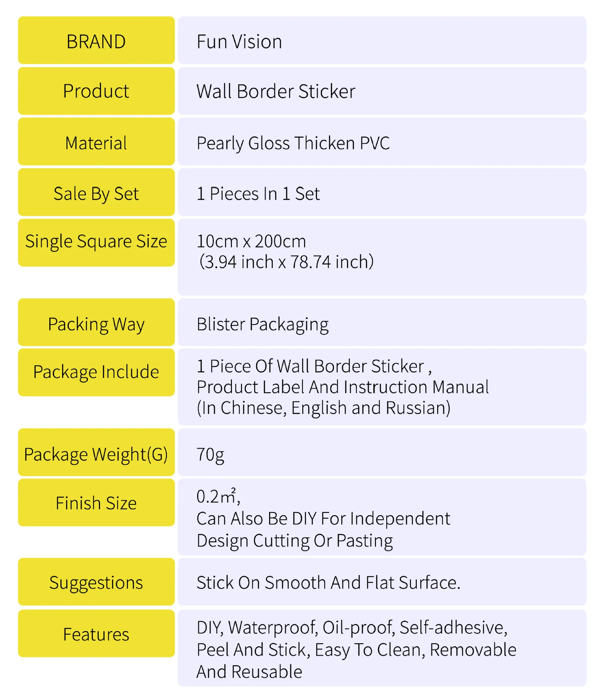Click the Package Include label
This screenshot has width=602, height=700.
96,372
